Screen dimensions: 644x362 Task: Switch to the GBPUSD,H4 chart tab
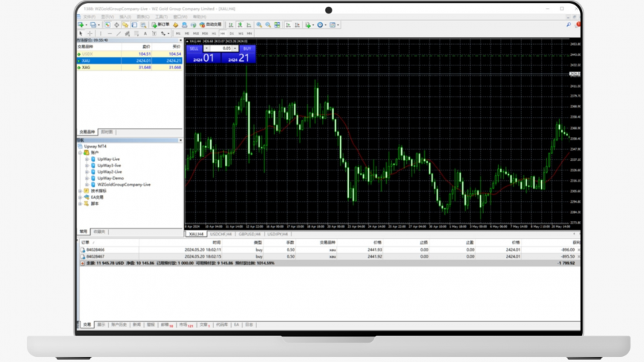click(250, 235)
